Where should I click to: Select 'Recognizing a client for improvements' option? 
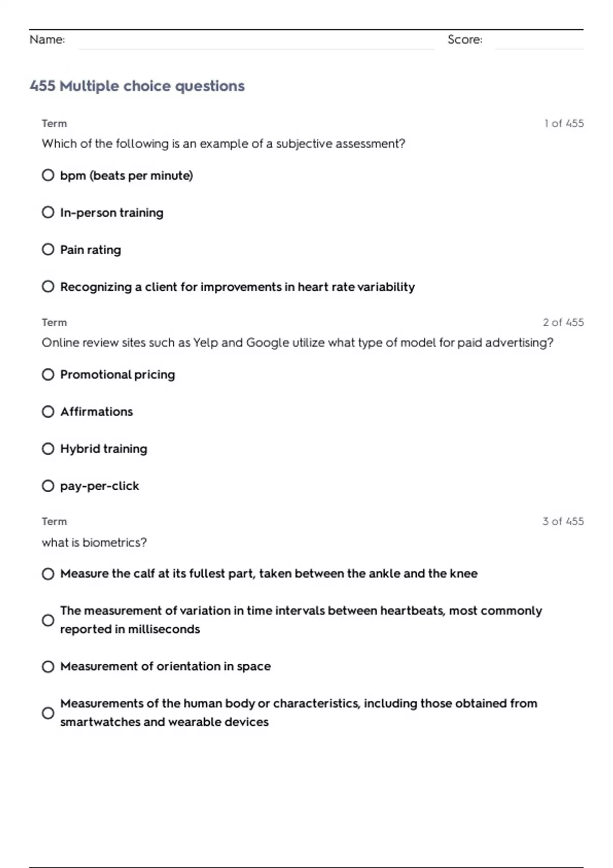point(48,286)
